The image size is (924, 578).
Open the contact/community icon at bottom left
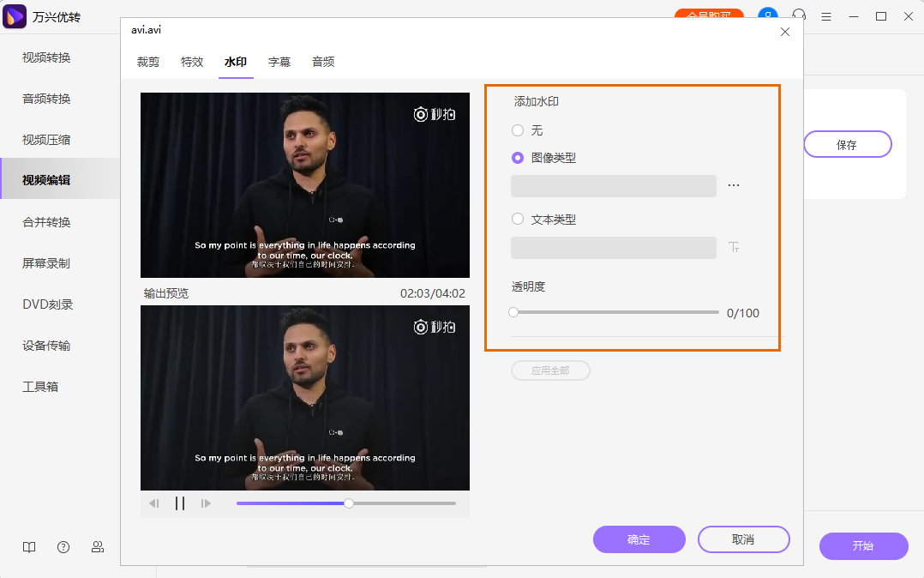[98, 547]
